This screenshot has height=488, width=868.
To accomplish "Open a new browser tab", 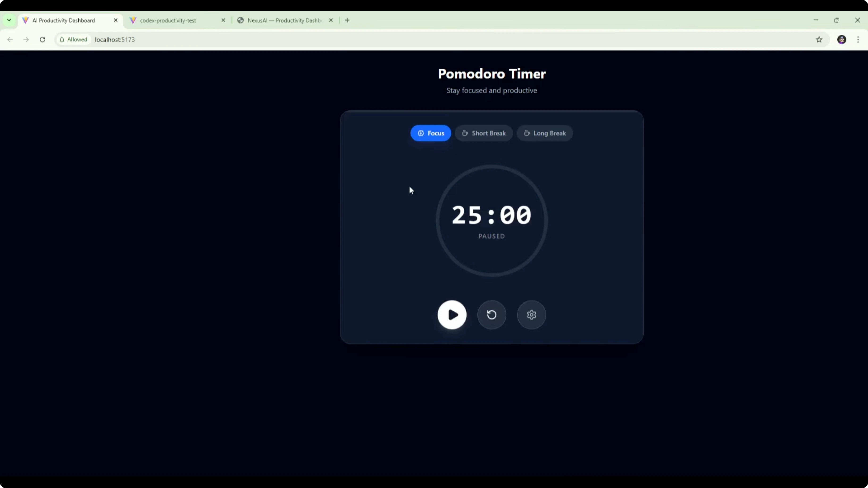I will point(347,20).
